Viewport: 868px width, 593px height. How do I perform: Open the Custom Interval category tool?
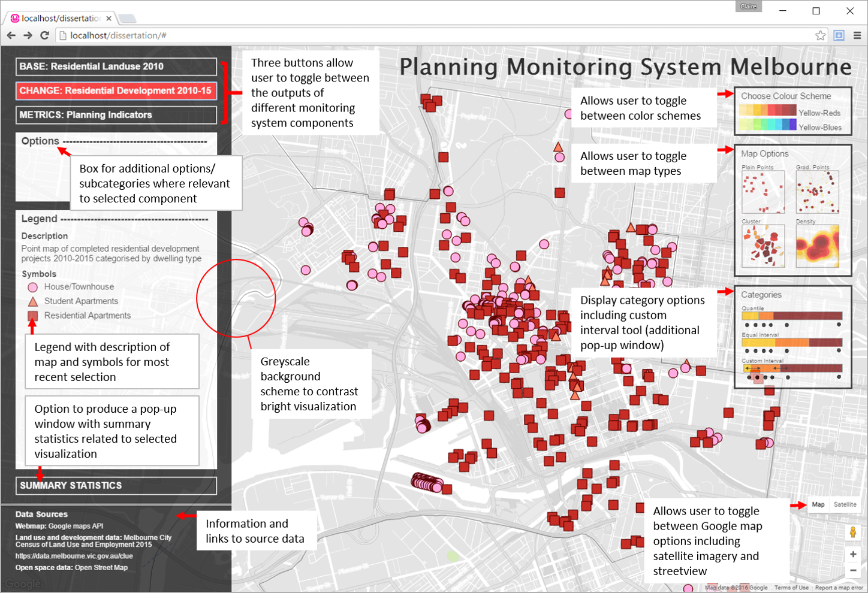792,368
